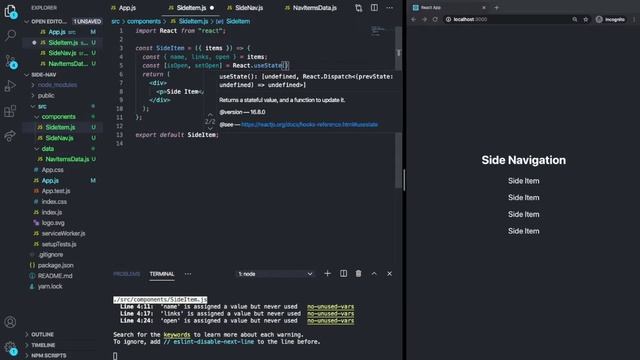Viewport: 640px width, 360px height.
Task: Show the next signature in the hint popup
Action: (x=210, y=128)
